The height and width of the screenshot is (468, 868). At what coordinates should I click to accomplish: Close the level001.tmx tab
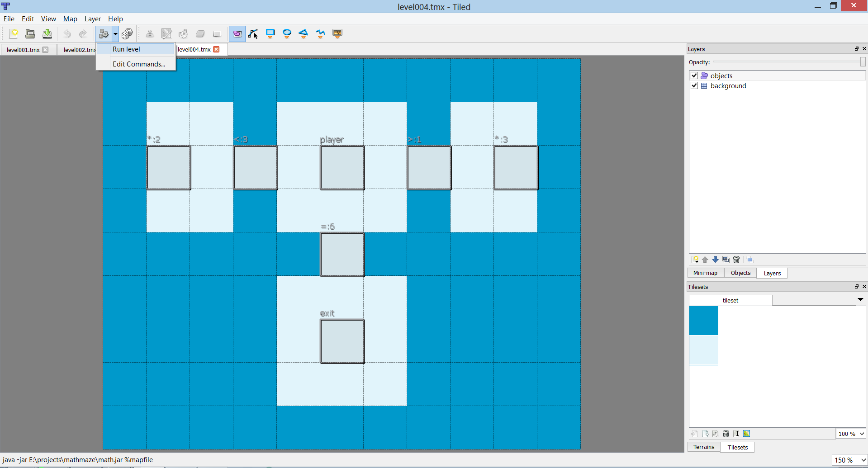pos(45,50)
